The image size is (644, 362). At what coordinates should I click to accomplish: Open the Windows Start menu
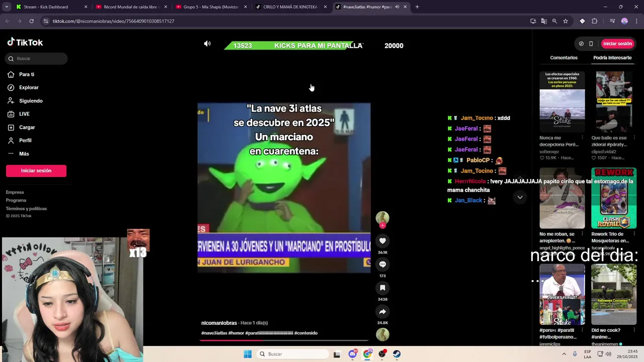(x=248, y=354)
